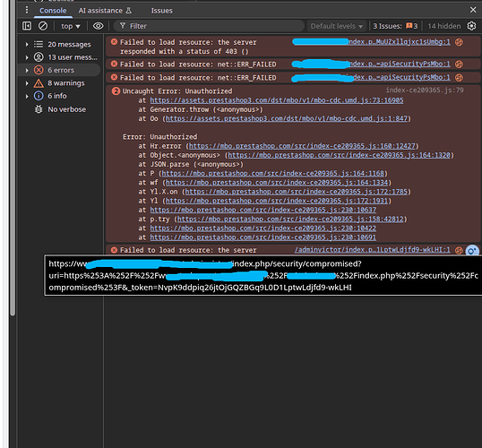The image size is (482, 448).
Task: Open the Console settings gear
Action: pyautogui.click(x=471, y=26)
